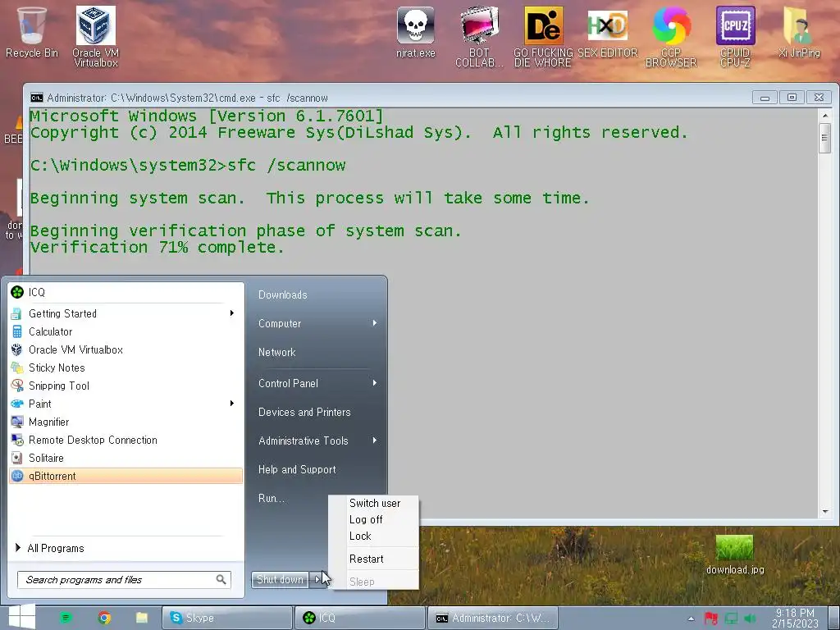The width and height of the screenshot is (840, 630).
Task: Expand the Control Panel submenu arrow
Action: point(374,383)
